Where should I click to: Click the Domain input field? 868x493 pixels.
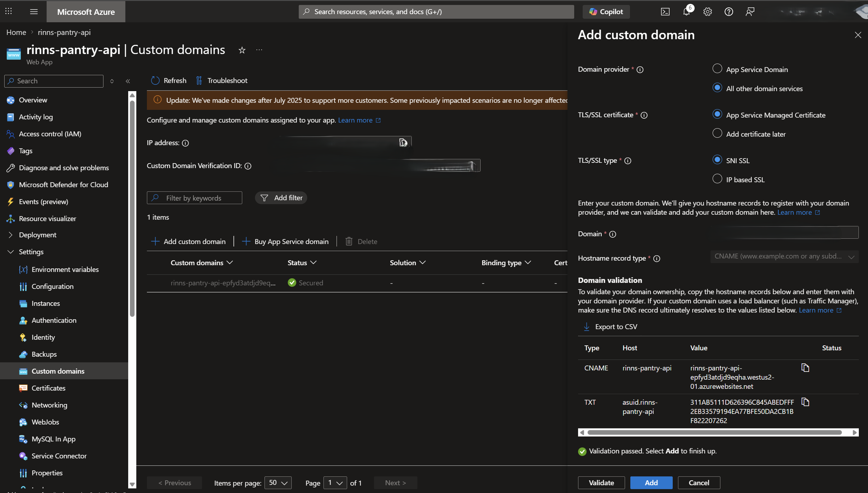coord(784,233)
